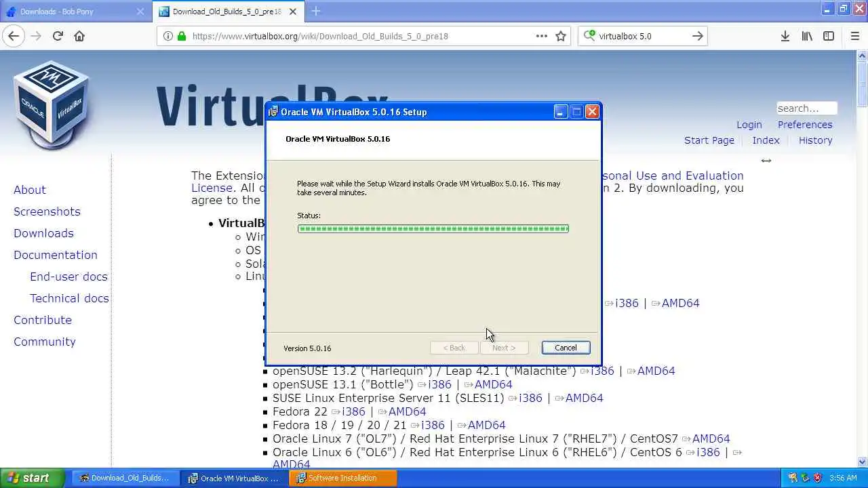Open the Screenshots sidebar link
This screenshot has width=868, height=488.
click(47, 211)
